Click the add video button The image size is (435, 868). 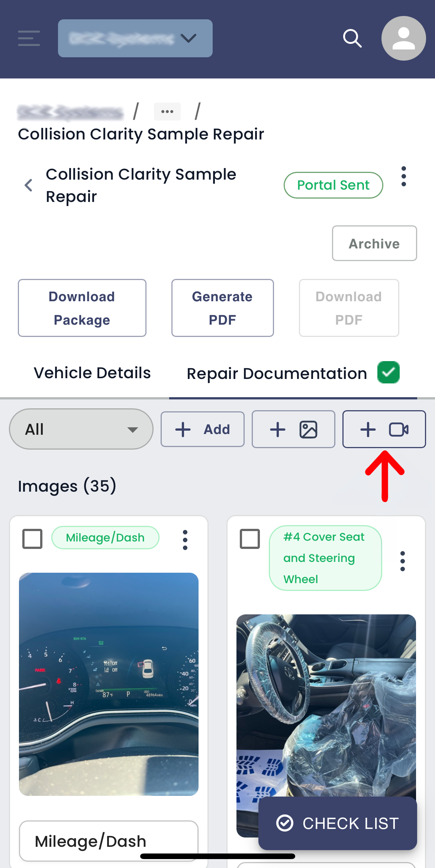click(x=384, y=429)
